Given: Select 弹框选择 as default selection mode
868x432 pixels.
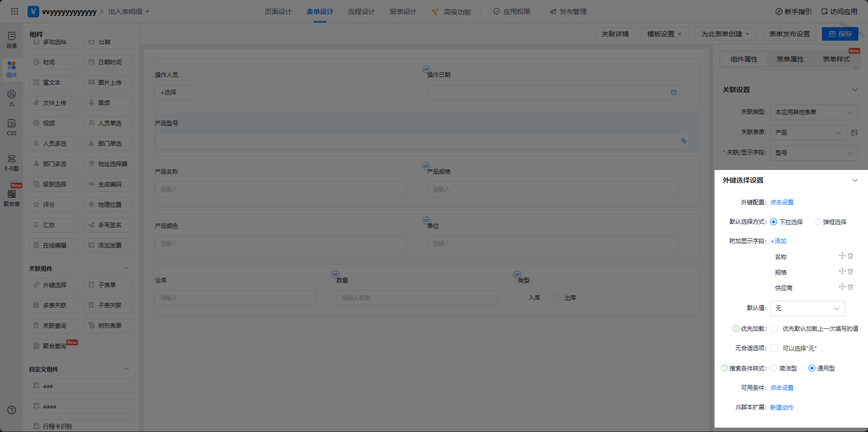Looking at the screenshot, I should 818,222.
